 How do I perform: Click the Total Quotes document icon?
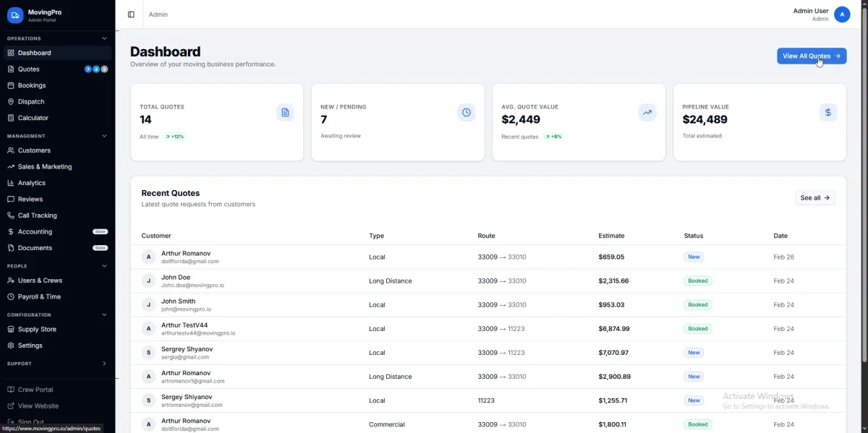pyautogui.click(x=285, y=113)
